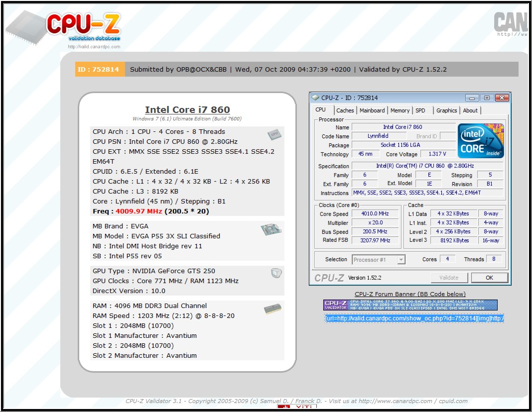Click the Revision value B1
532x412 pixels.
(x=490, y=184)
